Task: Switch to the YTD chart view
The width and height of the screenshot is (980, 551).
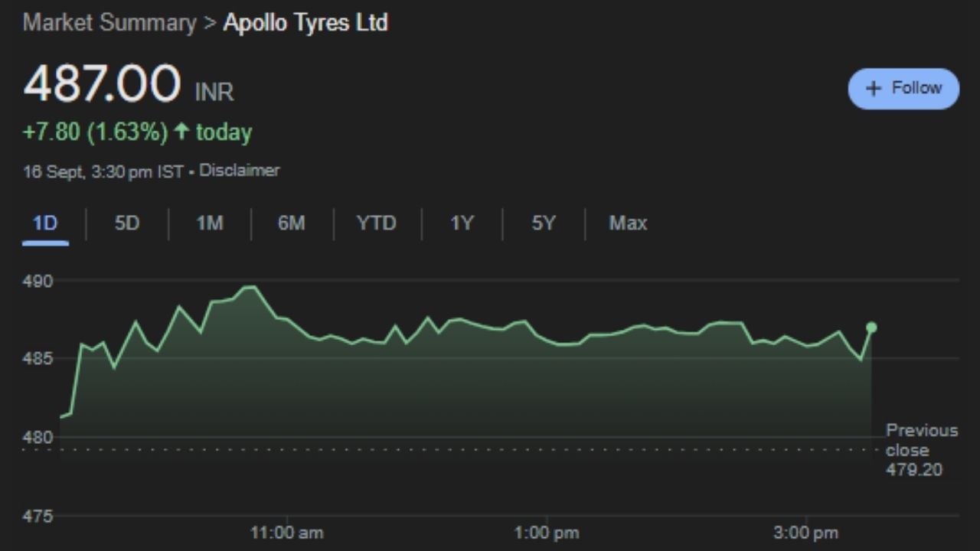Action: pyautogui.click(x=376, y=223)
